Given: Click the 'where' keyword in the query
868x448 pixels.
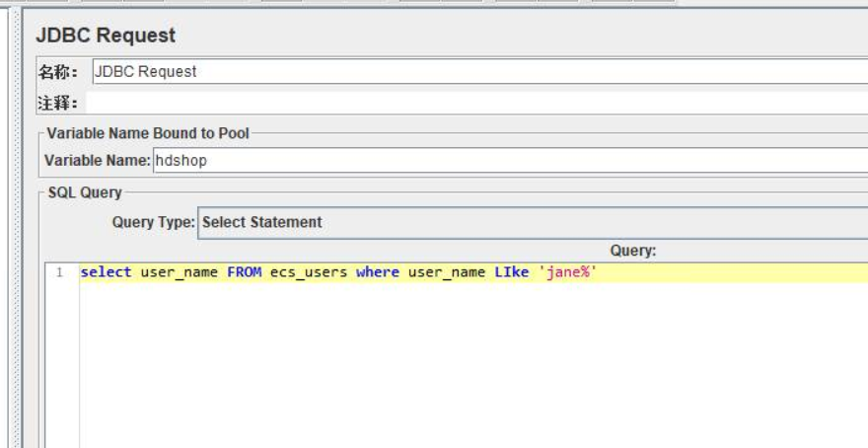Looking at the screenshot, I should [378, 272].
